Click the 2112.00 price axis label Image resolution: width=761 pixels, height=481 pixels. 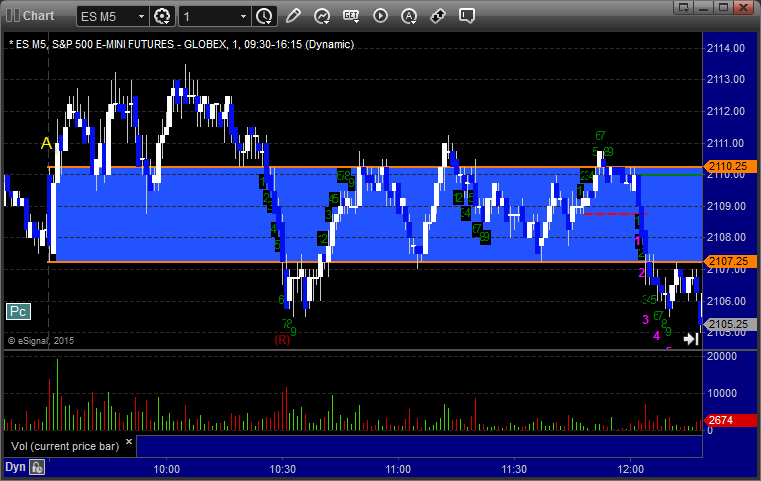pos(726,111)
